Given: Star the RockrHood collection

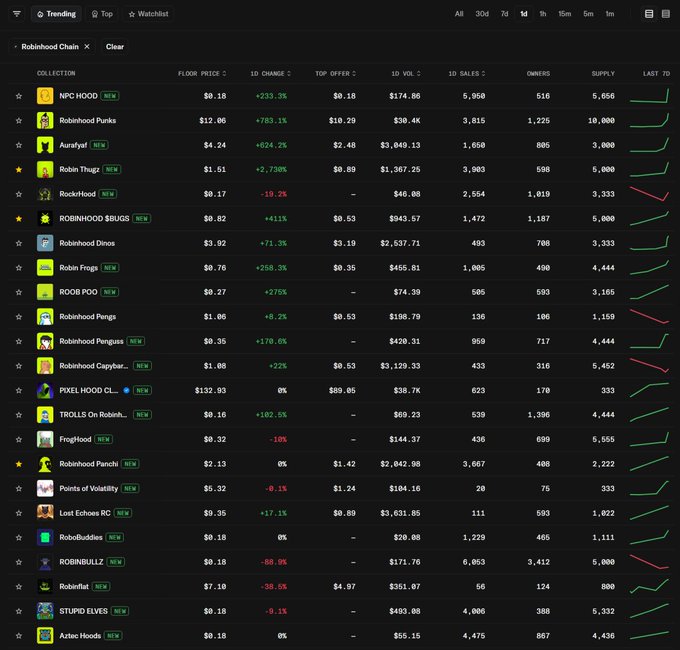Looking at the screenshot, I should point(19,194).
